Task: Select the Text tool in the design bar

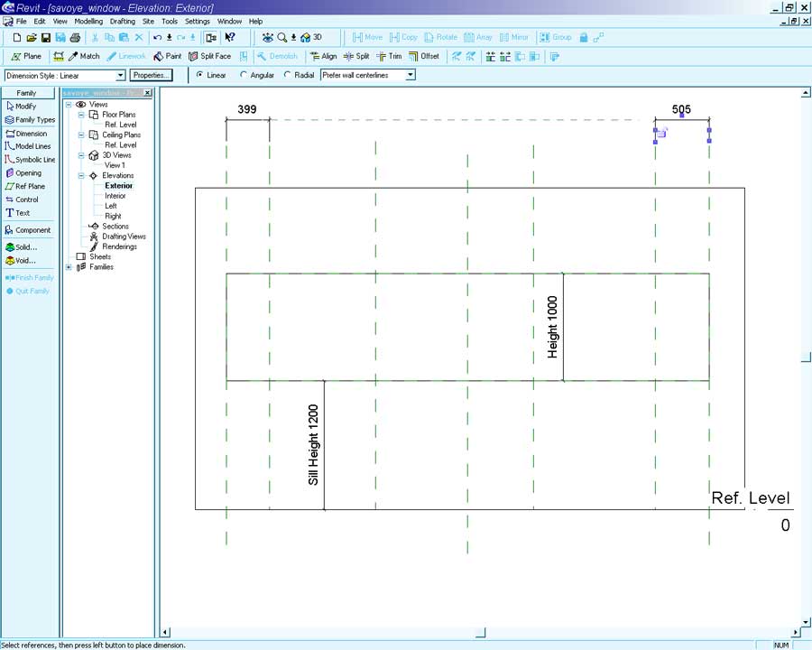Action: pyautogui.click(x=18, y=213)
